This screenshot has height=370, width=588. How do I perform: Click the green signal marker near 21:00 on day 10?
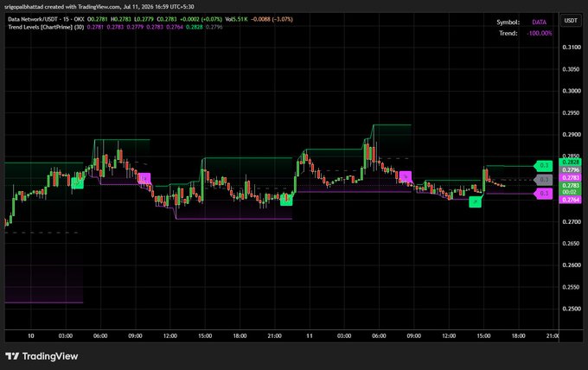tap(286, 200)
